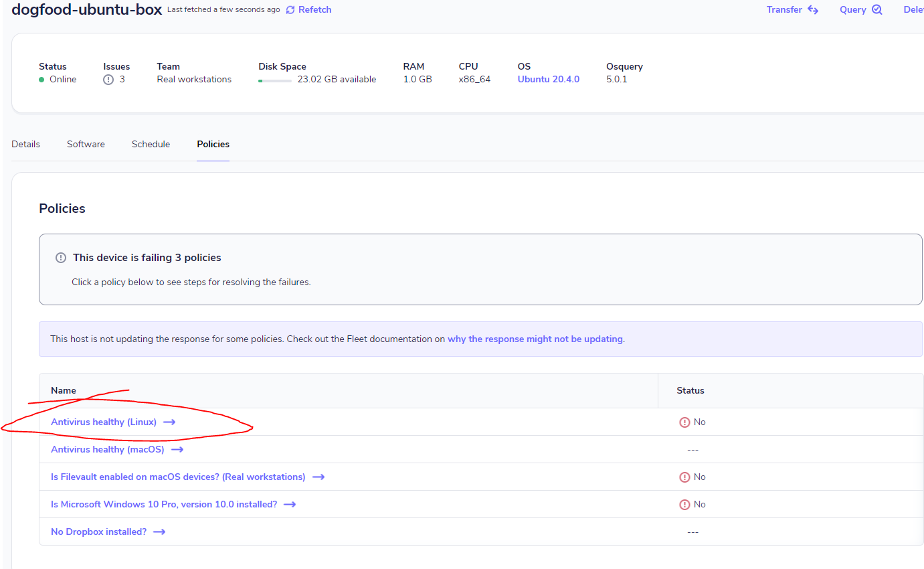
Task: Click the Query magnifier icon
Action: pos(876,10)
